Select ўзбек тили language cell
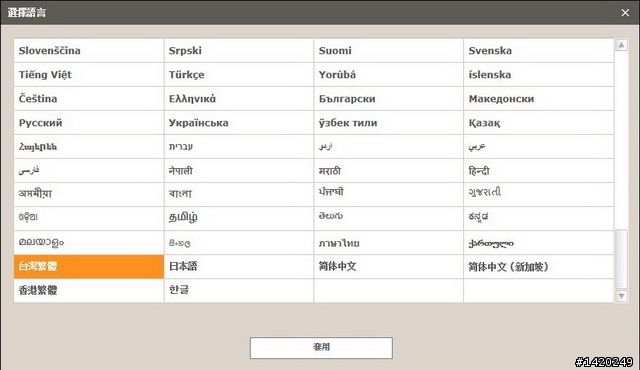Viewport: 640px width, 370px height. [x=389, y=123]
